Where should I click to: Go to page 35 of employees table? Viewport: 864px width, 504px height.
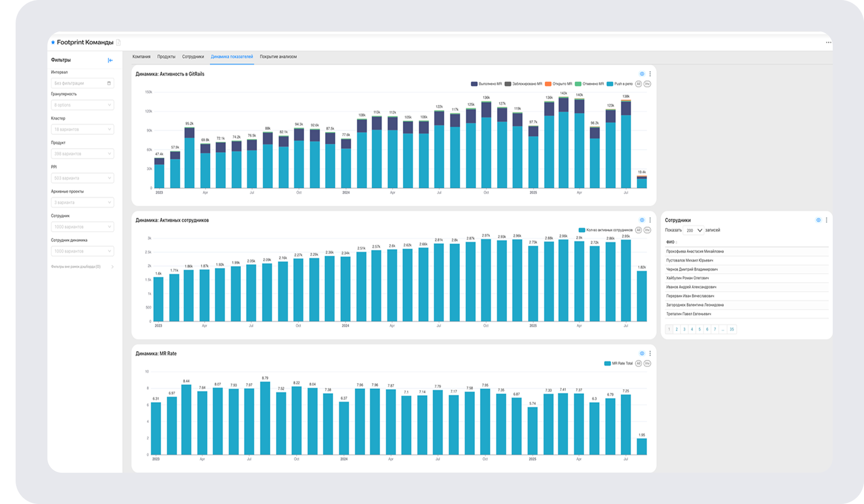tap(732, 330)
